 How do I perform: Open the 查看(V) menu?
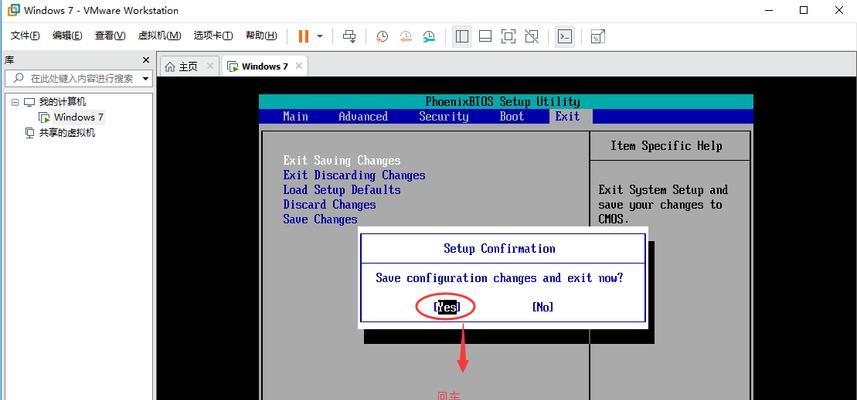110,36
